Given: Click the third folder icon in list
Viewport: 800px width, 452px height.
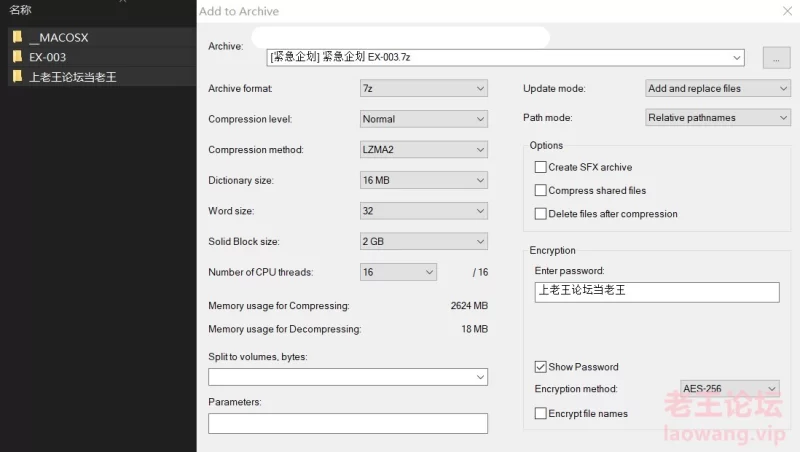Looking at the screenshot, I should pyautogui.click(x=17, y=77).
